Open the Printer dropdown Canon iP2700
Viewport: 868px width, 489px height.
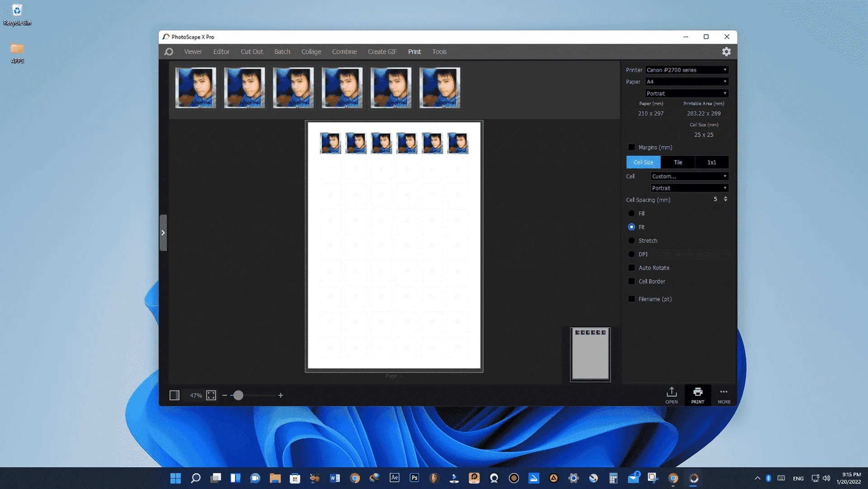687,70
